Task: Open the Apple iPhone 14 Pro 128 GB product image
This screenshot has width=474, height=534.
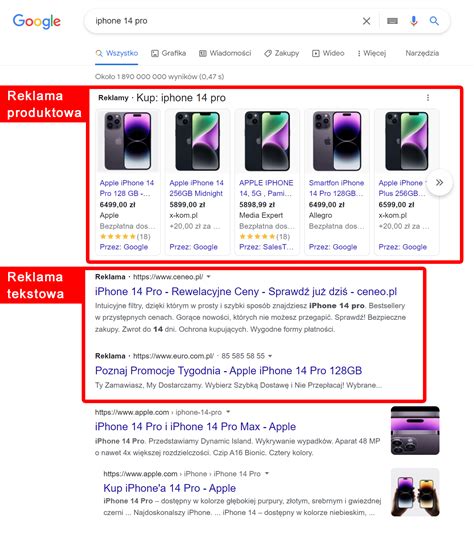Action: click(x=128, y=141)
